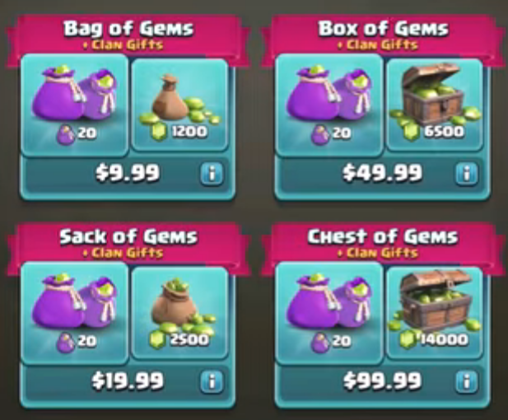Click the Bag of Gems title banner
The height and width of the screenshot is (420, 508).
point(128,35)
